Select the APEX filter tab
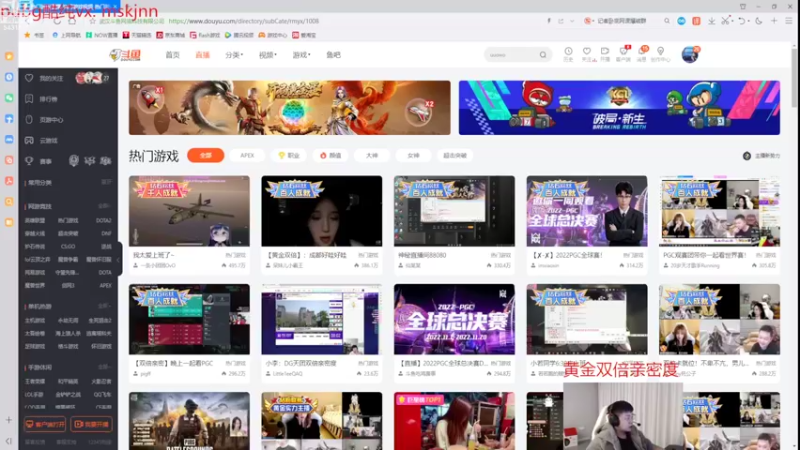800x450 pixels. pyautogui.click(x=247, y=155)
